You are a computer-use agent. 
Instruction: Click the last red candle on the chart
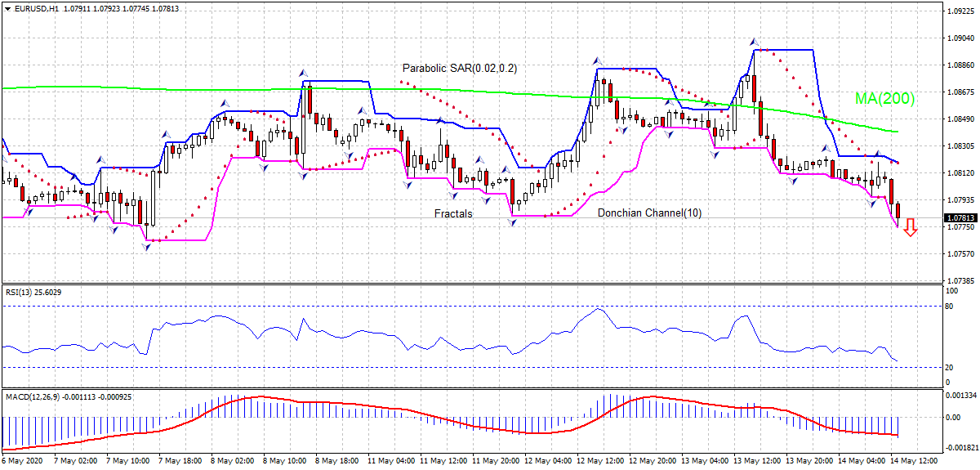[x=898, y=211]
